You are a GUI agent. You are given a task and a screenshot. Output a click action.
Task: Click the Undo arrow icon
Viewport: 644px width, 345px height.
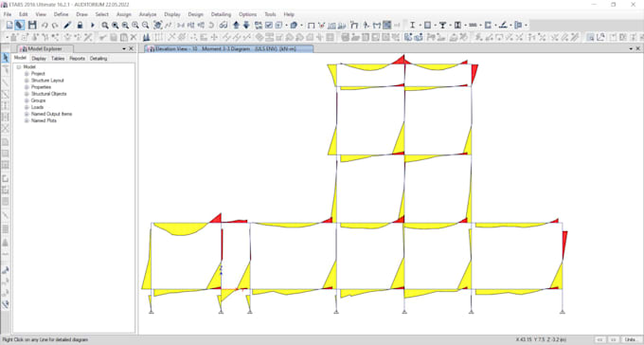(x=45, y=25)
